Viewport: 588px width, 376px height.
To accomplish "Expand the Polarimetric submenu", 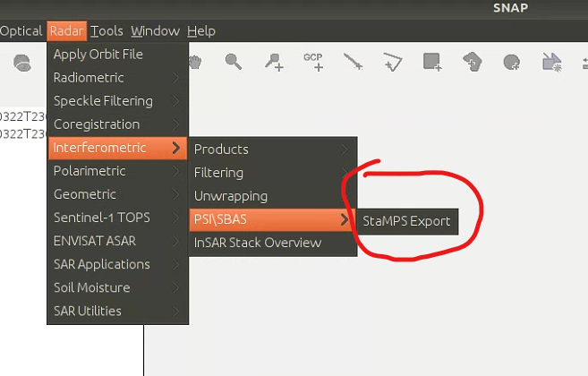I will 117,171.
